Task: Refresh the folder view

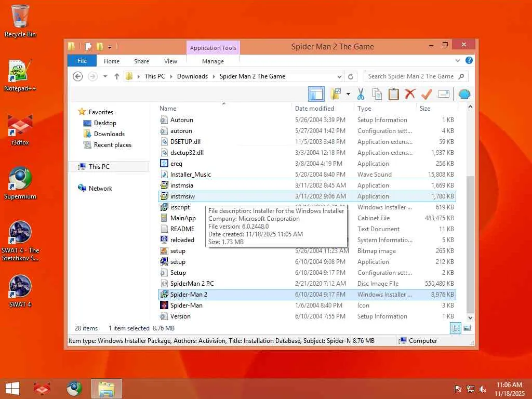Action: click(351, 77)
